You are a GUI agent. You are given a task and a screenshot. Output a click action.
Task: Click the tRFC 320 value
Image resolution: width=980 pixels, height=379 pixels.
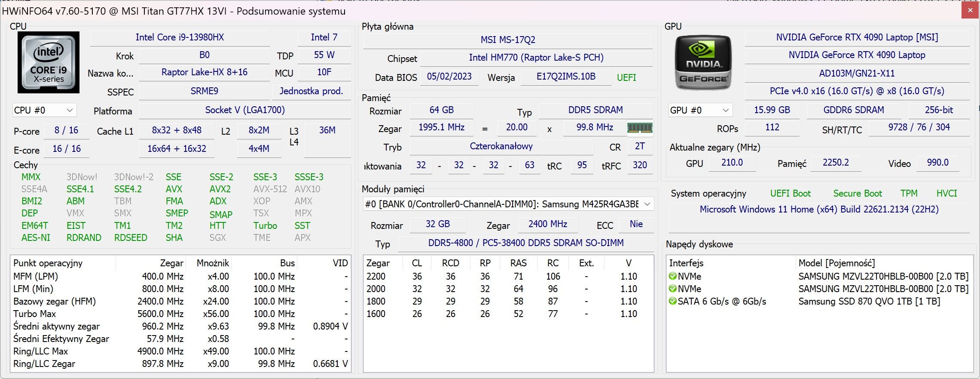click(640, 165)
